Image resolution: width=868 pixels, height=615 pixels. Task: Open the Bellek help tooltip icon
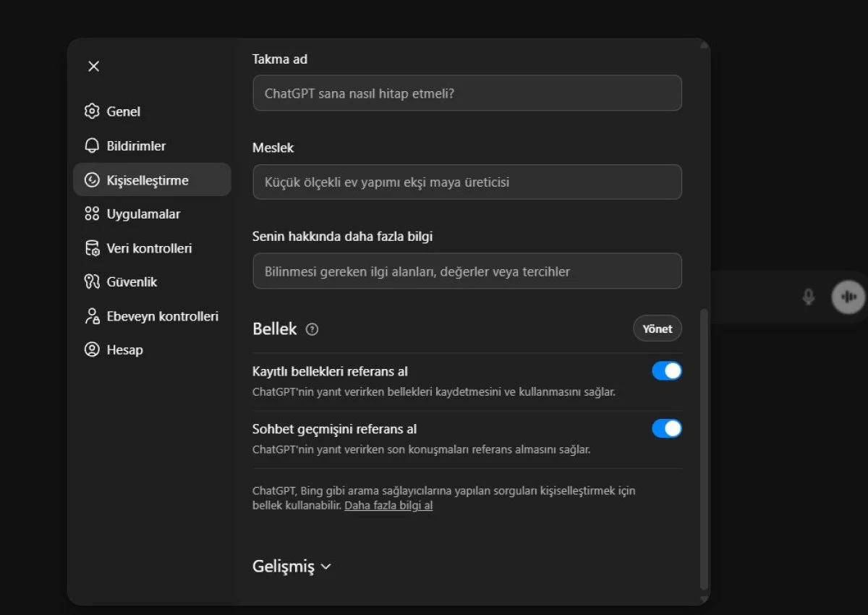pyautogui.click(x=312, y=328)
